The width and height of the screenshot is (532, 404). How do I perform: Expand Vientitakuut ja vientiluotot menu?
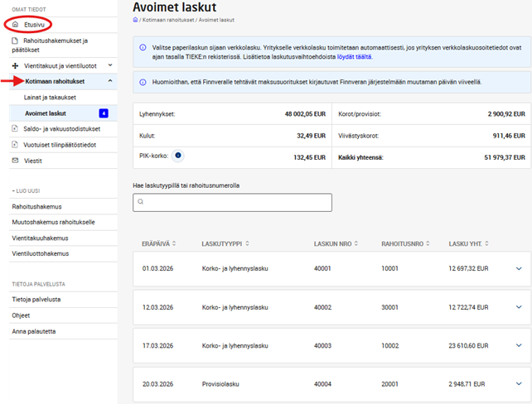[111, 64]
